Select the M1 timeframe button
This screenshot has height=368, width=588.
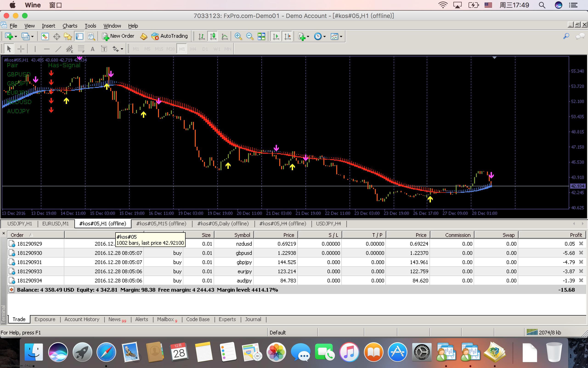pos(136,49)
